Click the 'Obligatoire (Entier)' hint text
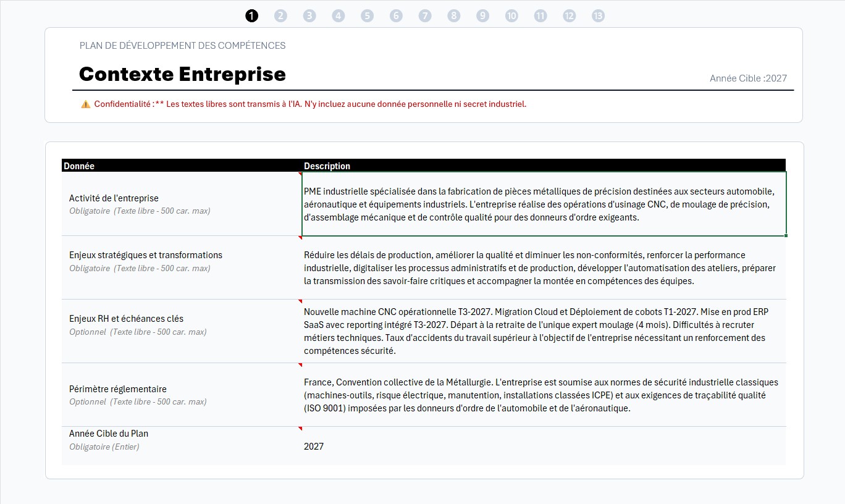Image resolution: width=845 pixels, height=504 pixels. pos(104,447)
